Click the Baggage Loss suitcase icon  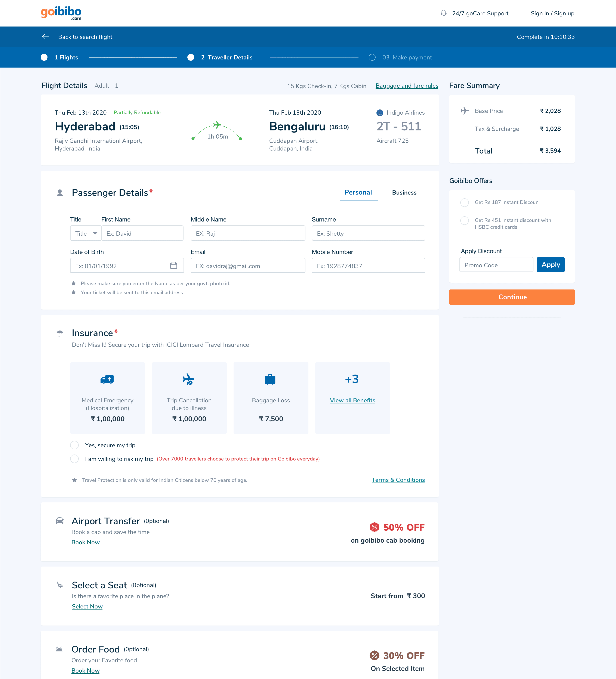(270, 379)
